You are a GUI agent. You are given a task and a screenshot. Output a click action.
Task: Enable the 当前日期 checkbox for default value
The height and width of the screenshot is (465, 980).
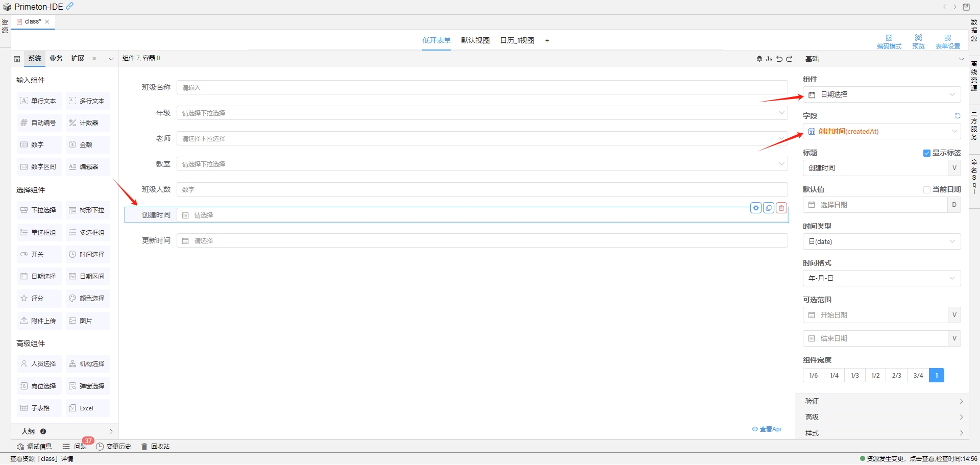[927, 189]
